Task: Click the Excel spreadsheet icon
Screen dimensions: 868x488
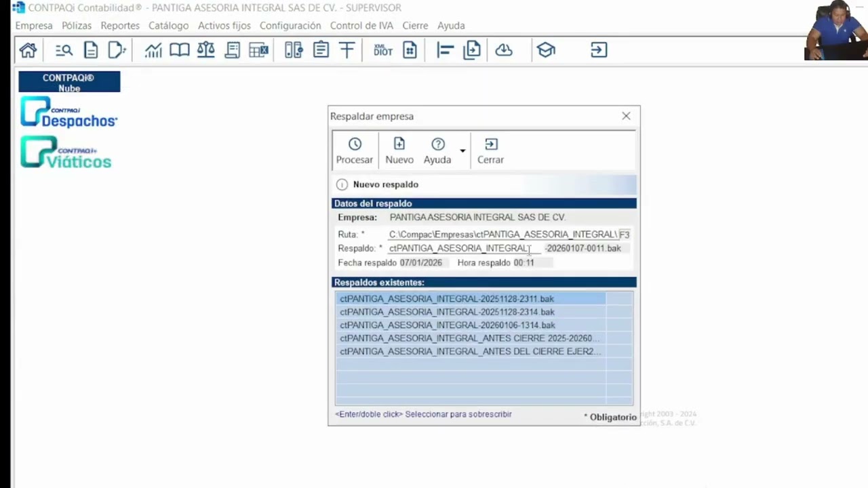Action: pyautogui.click(x=258, y=50)
